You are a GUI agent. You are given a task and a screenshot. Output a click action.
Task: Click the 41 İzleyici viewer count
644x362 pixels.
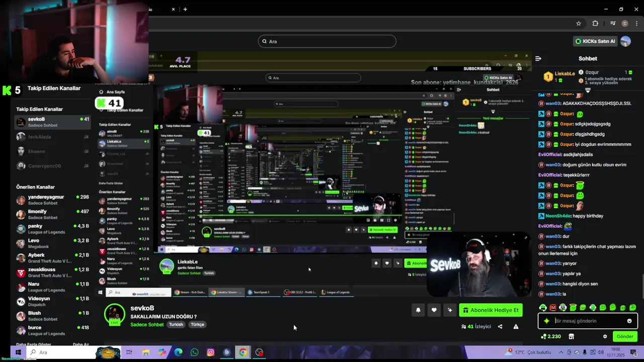tap(476, 326)
